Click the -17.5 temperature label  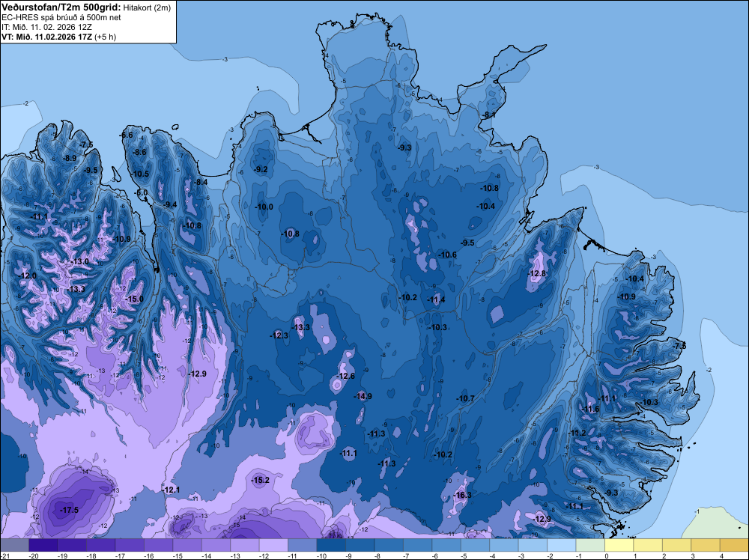[x=69, y=511]
